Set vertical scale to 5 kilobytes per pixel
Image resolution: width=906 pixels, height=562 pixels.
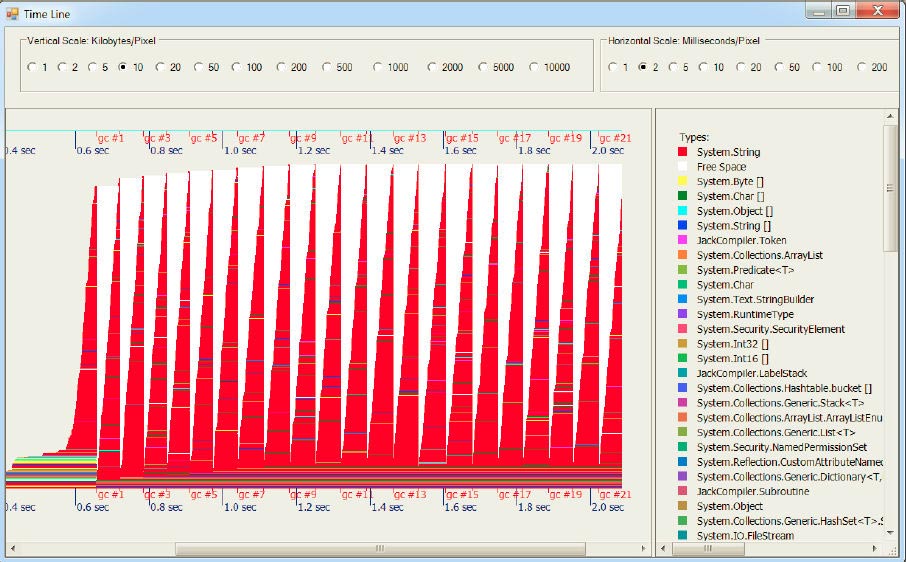tap(98, 67)
